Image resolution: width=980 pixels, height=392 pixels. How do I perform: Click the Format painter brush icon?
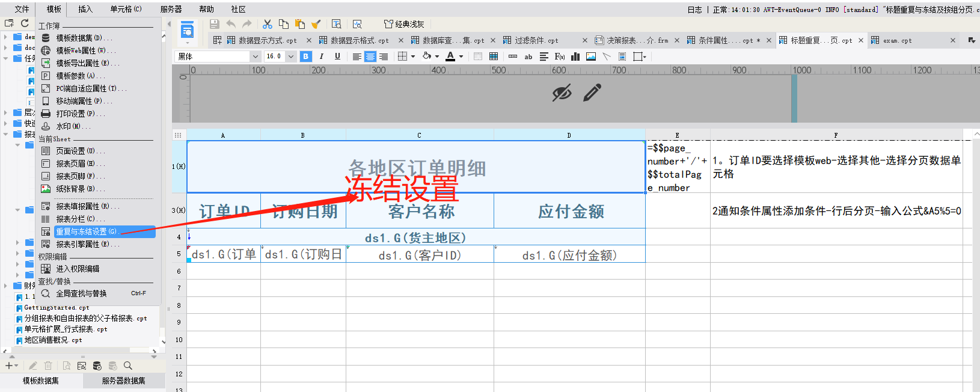pos(316,24)
